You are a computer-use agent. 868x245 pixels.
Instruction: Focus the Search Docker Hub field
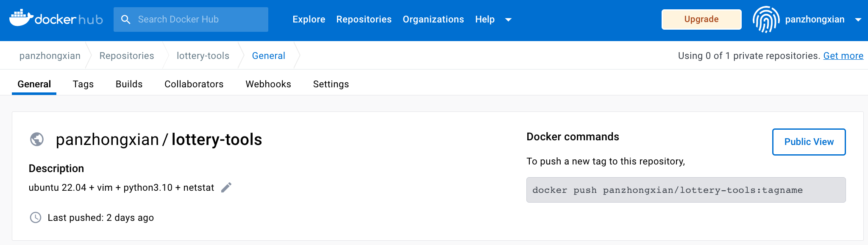click(191, 19)
